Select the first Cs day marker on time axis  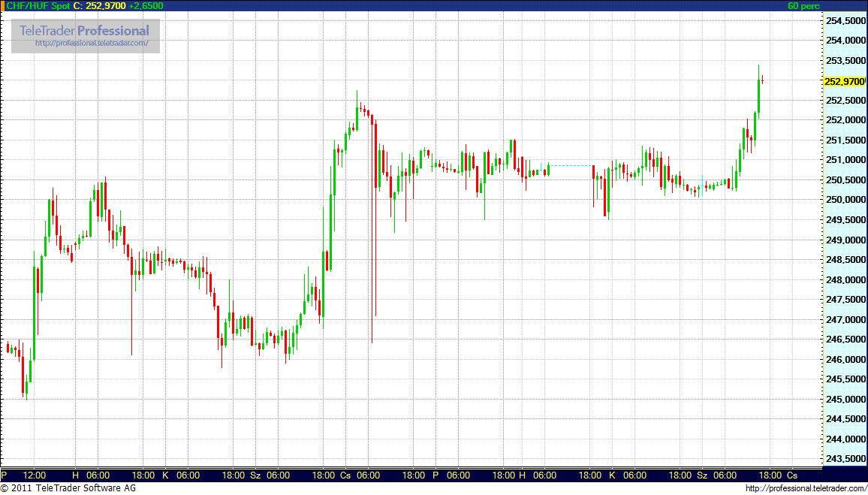(345, 475)
